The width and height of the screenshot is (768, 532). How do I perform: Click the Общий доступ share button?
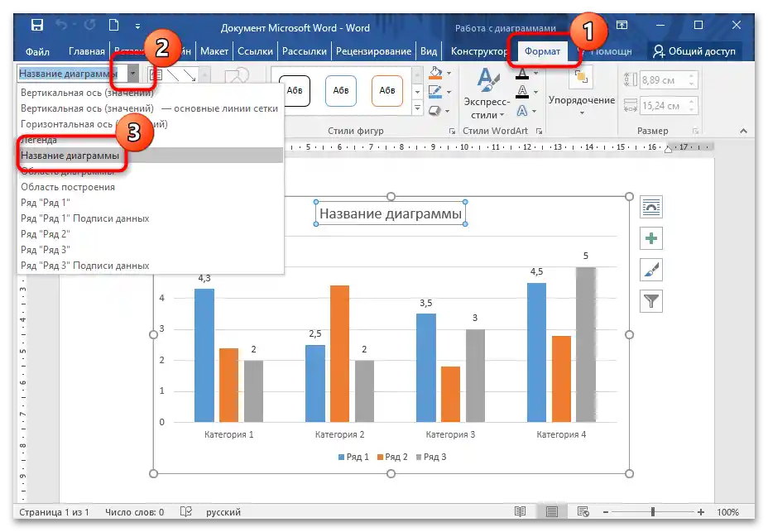[694, 51]
